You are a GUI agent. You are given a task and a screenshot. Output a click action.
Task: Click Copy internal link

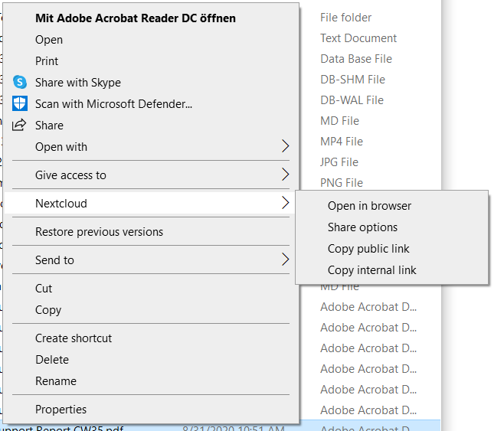point(371,270)
